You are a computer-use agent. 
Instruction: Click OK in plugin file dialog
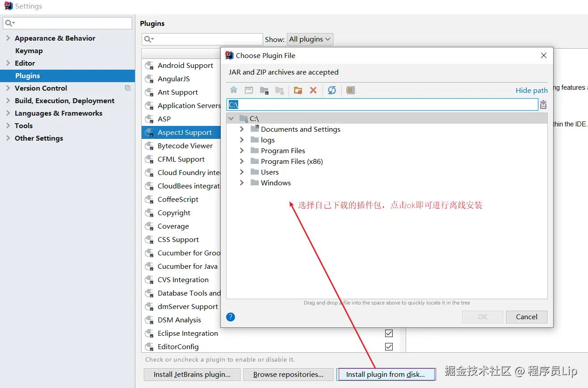click(483, 317)
